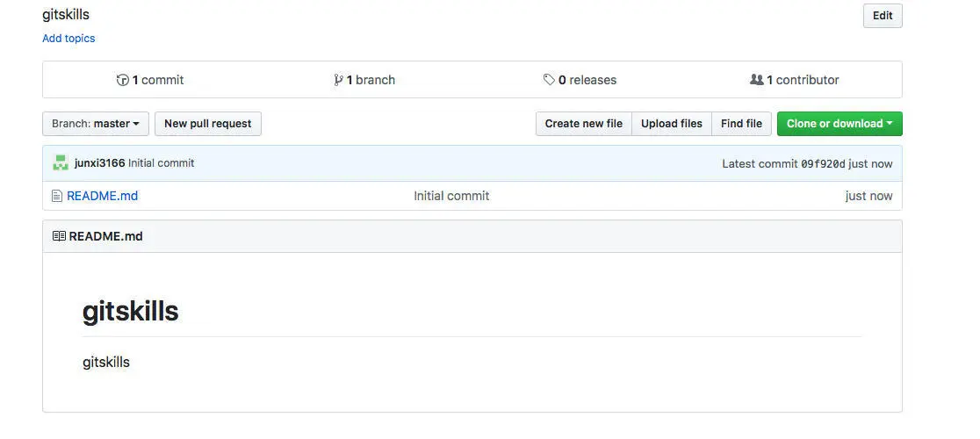Click the Add topics link
Viewport: 980px width, 439px height.
[68, 38]
